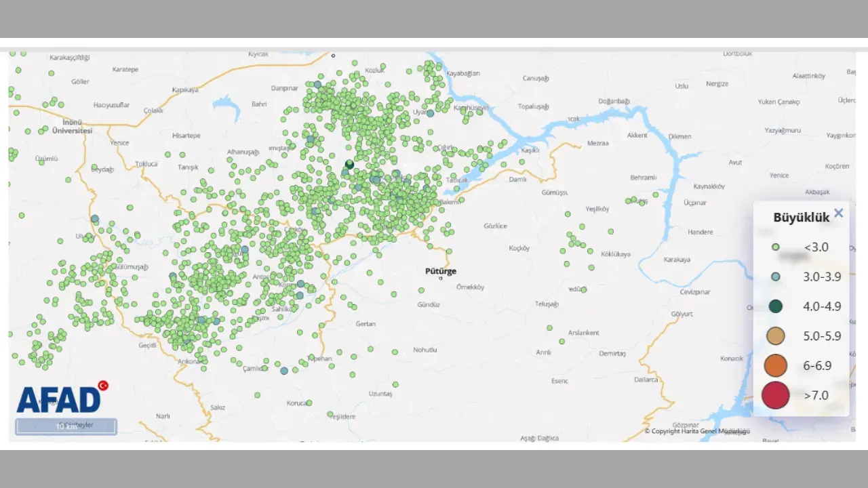Viewport: 868px width, 488px height.
Task: Click the blue earthquake marker near Uyan
Action: pos(430,113)
